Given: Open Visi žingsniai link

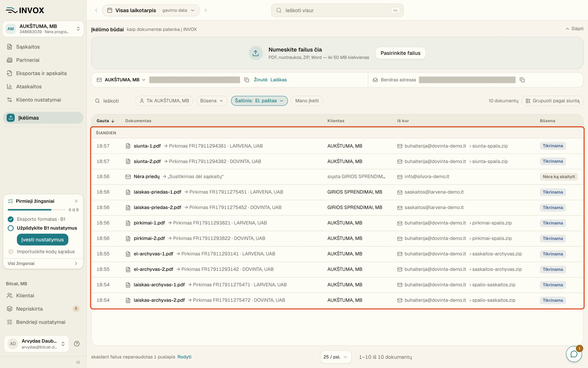Looking at the screenshot, I should [x=43, y=263].
